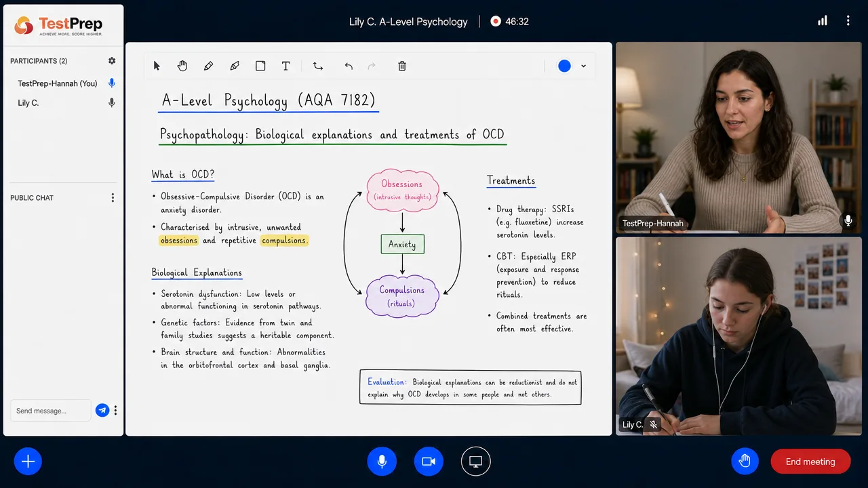Send the chat message

102,410
